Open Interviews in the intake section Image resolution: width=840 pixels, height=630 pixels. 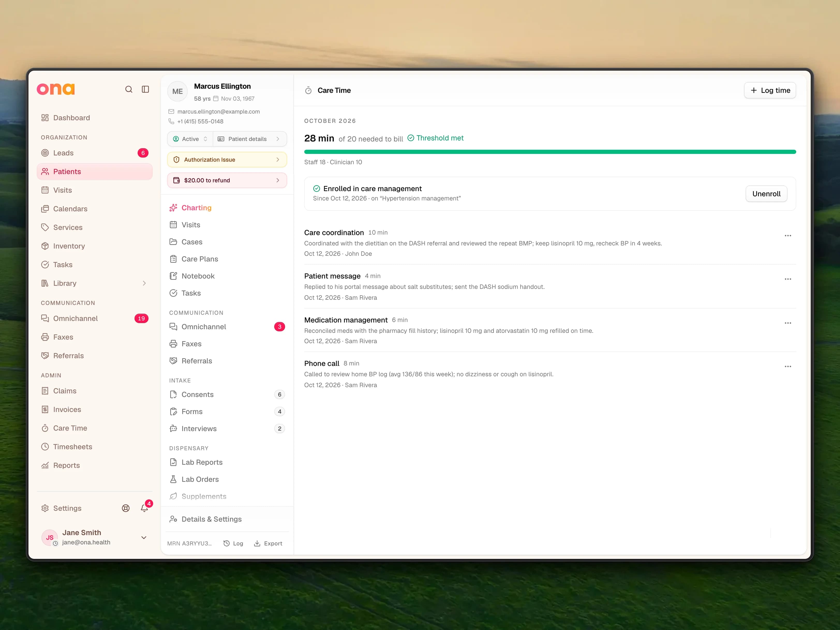tap(227, 429)
